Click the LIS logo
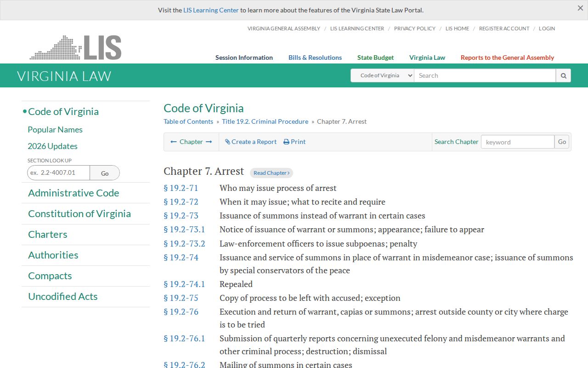588x368 pixels. (x=76, y=47)
